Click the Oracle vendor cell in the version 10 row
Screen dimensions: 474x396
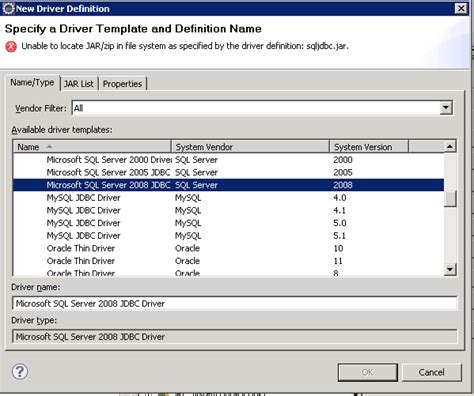coord(187,248)
